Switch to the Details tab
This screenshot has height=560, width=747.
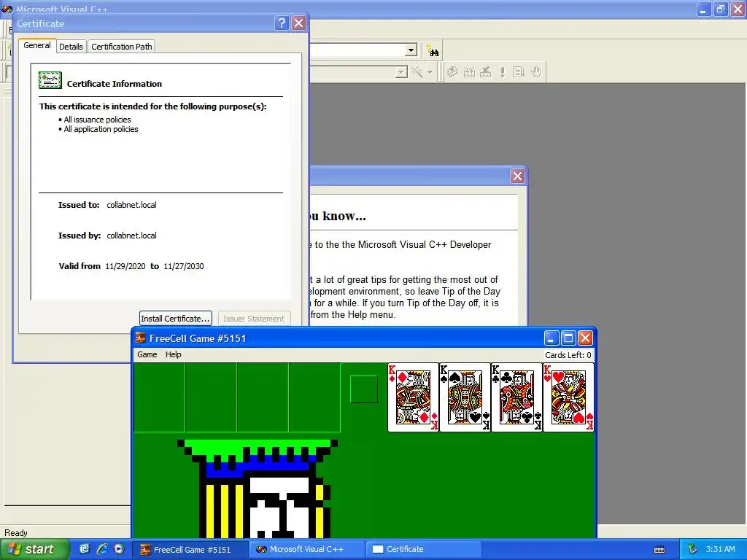pyautogui.click(x=71, y=47)
